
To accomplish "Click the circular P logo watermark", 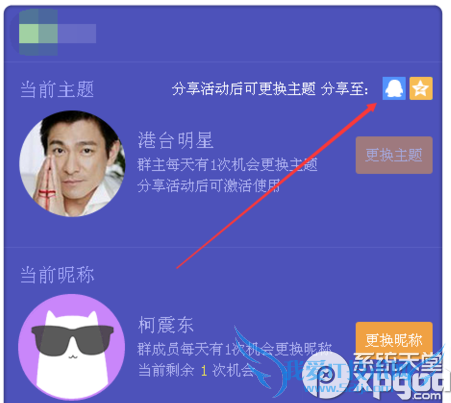I will click(x=326, y=376).
